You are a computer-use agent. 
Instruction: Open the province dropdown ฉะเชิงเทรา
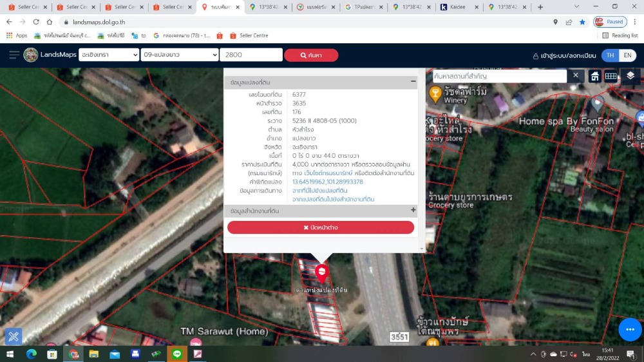click(x=108, y=55)
